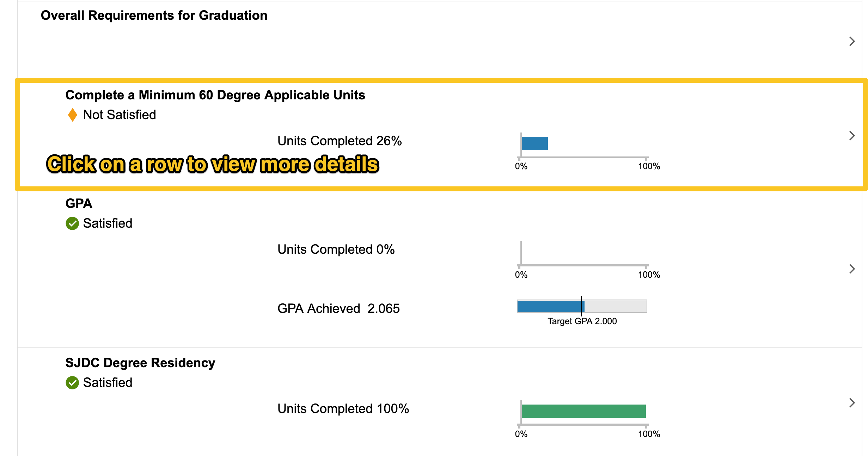Open SJDC Degree Residency details chevron
The width and height of the screenshot is (868, 456).
pyautogui.click(x=852, y=403)
